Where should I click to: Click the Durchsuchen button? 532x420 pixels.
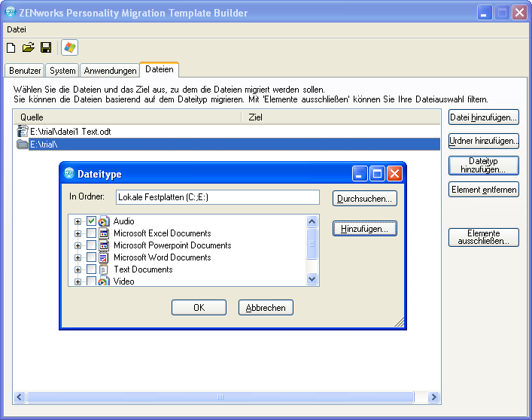pos(364,199)
